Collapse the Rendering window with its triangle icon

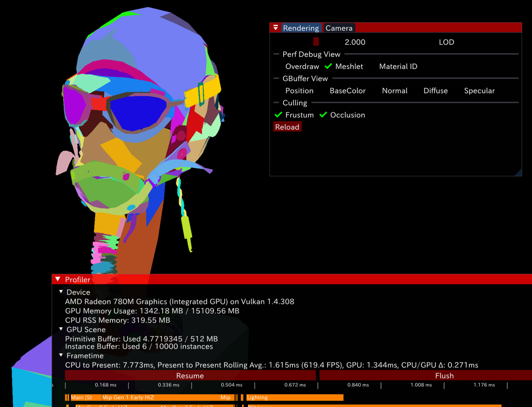coord(276,28)
